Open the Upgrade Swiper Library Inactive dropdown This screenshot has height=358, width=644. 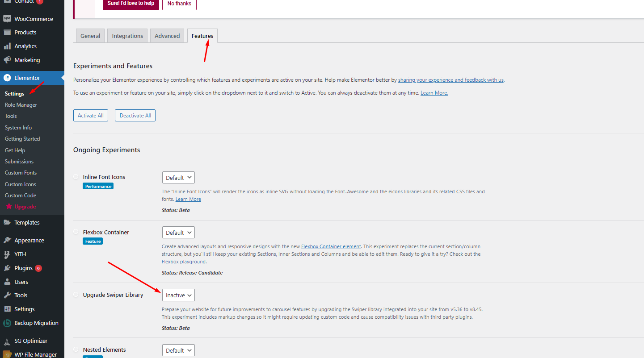click(178, 295)
